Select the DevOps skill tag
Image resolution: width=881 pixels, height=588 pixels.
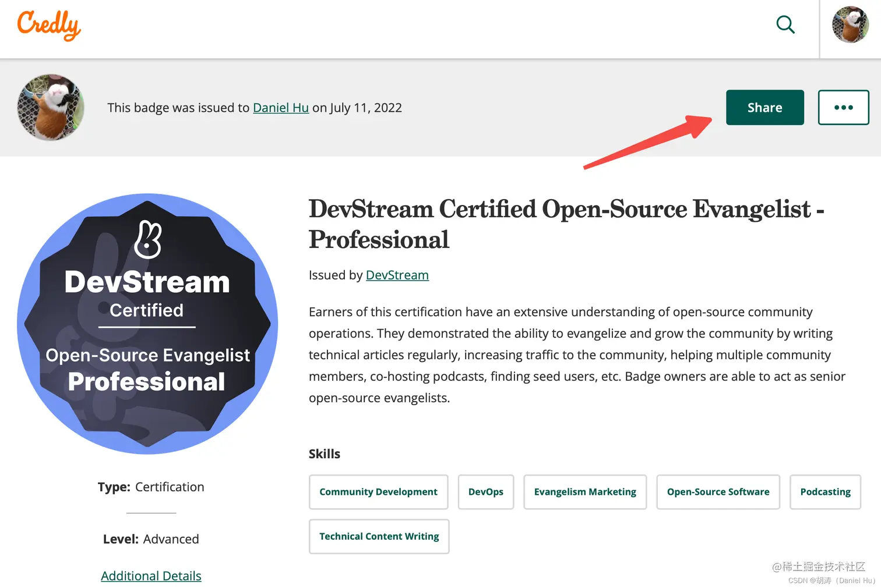[485, 492]
